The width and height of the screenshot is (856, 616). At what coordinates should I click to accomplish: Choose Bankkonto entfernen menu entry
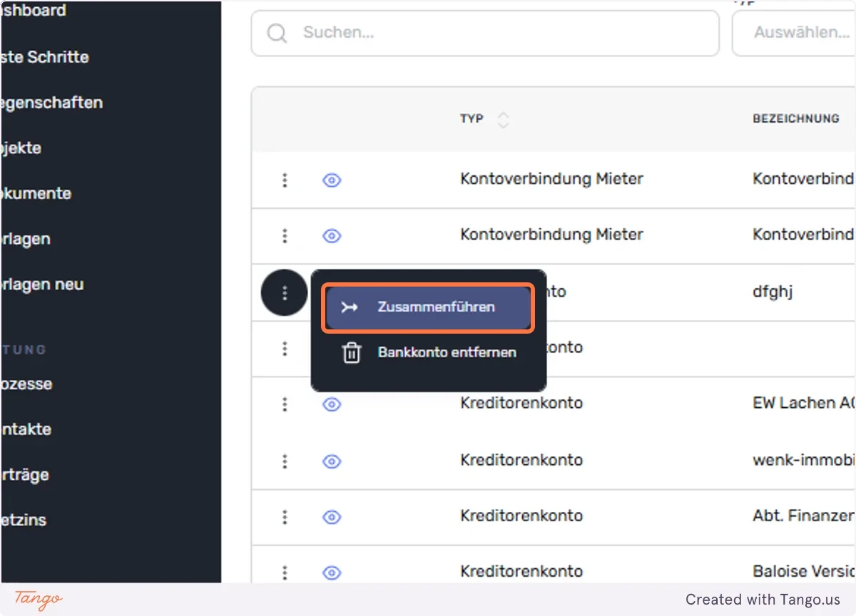pos(428,352)
